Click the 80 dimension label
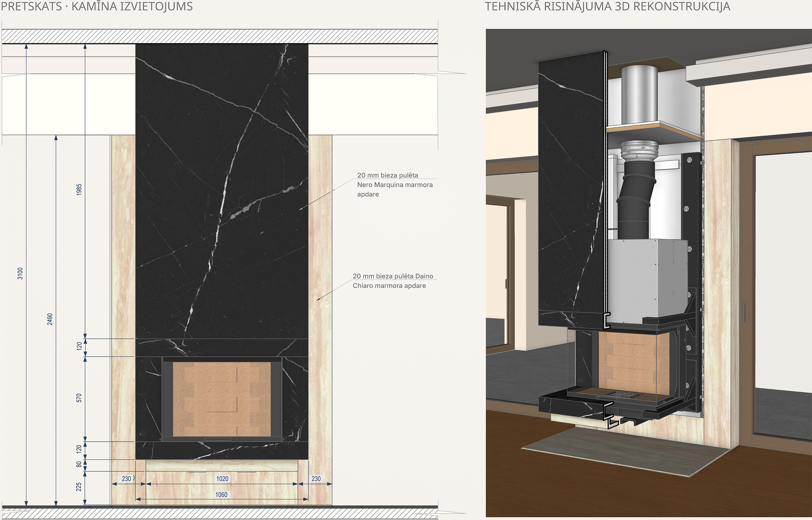Screen dimensions: 812x520 click(79, 464)
